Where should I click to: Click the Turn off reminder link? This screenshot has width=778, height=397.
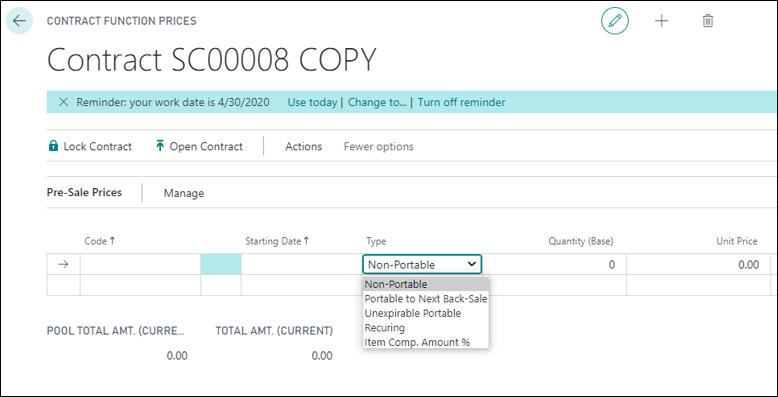pos(461,102)
